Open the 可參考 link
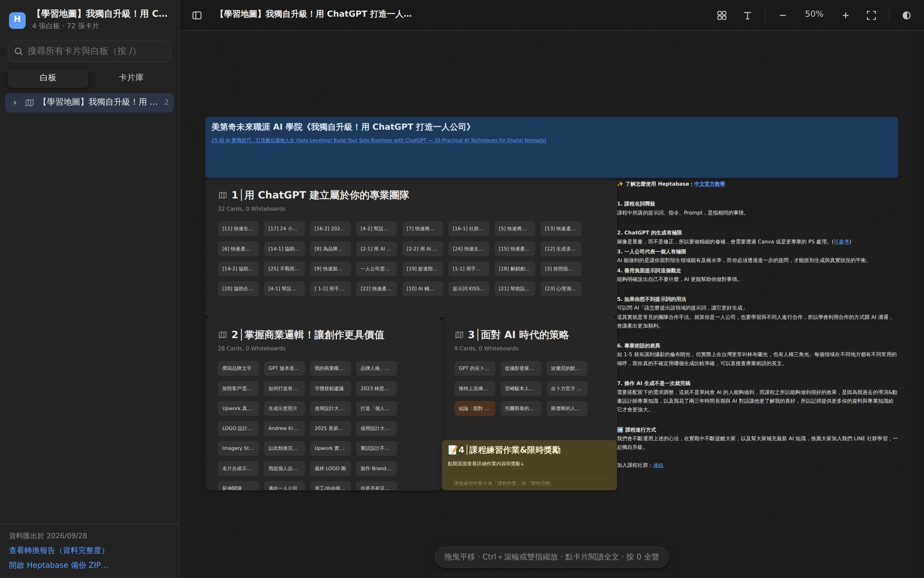 pos(841,241)
